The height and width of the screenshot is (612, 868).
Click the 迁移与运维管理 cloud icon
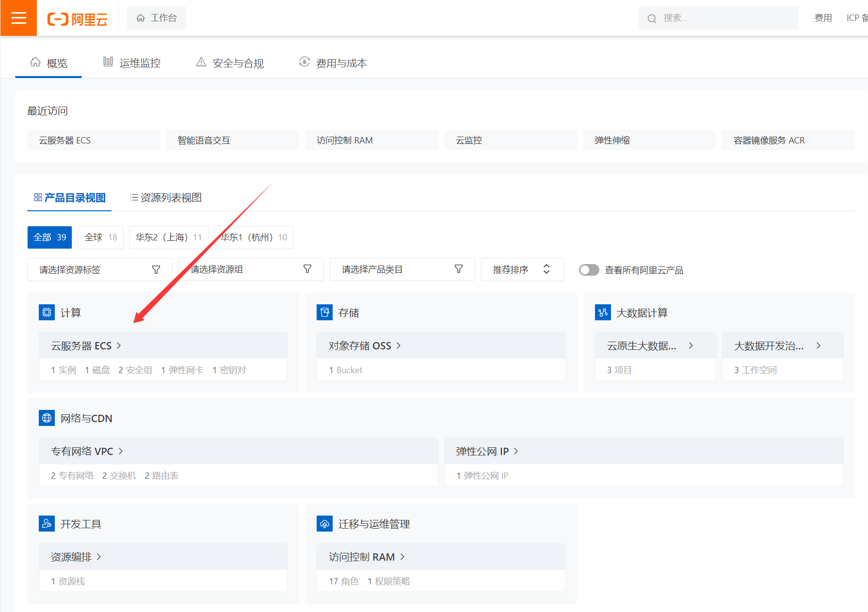(324, 524)
